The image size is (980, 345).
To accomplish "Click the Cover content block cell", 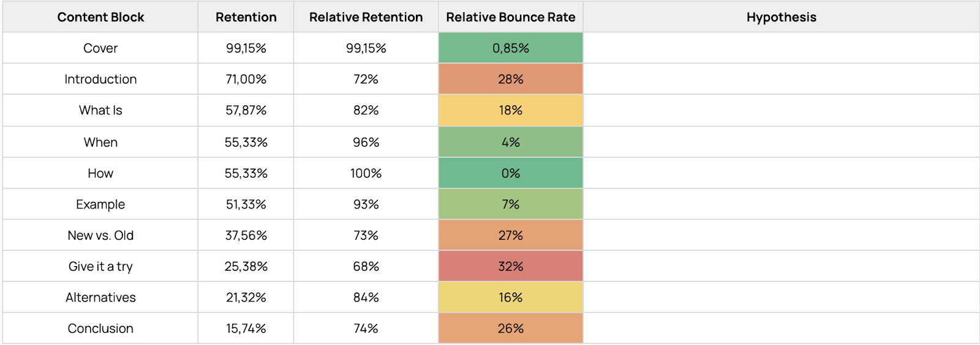I will (100, 48).
